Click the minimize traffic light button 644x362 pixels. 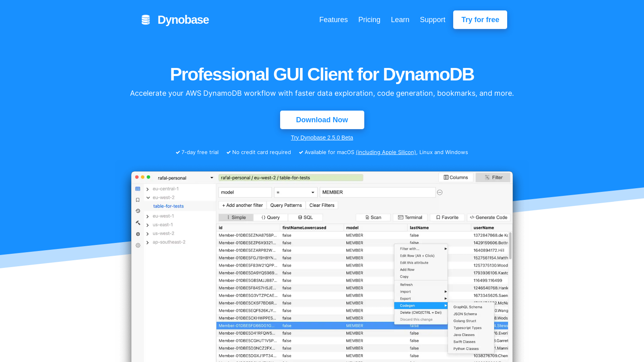142,177
